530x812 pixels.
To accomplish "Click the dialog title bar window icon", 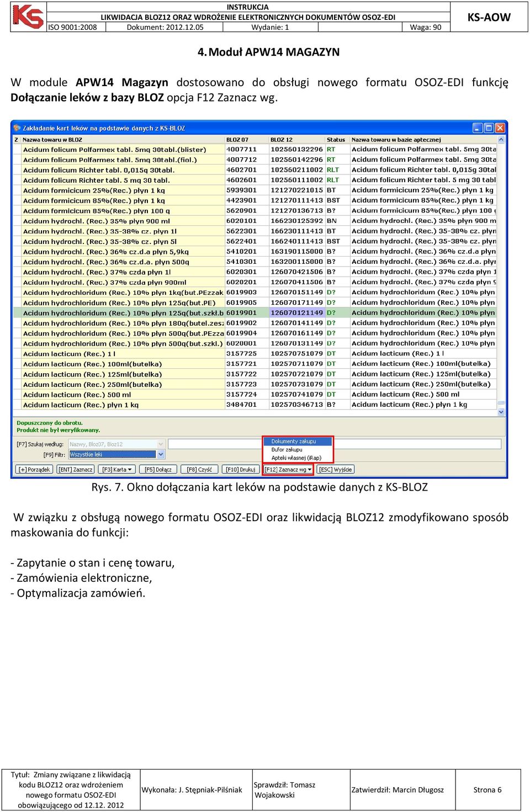I will (x=17, y=128).
